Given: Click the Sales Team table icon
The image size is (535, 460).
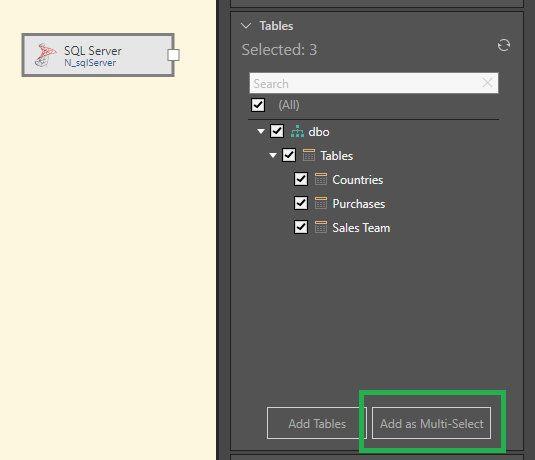Looking at the screenshot, I should pyautogui.click(x=321, y=227).
